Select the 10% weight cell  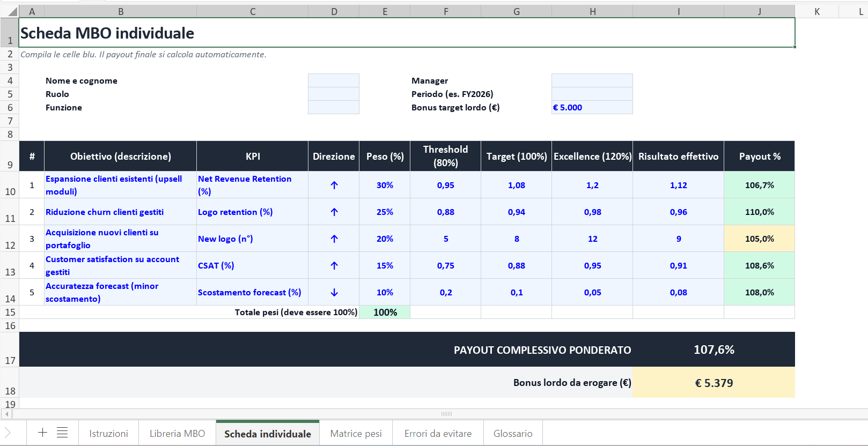coord(385,292)
